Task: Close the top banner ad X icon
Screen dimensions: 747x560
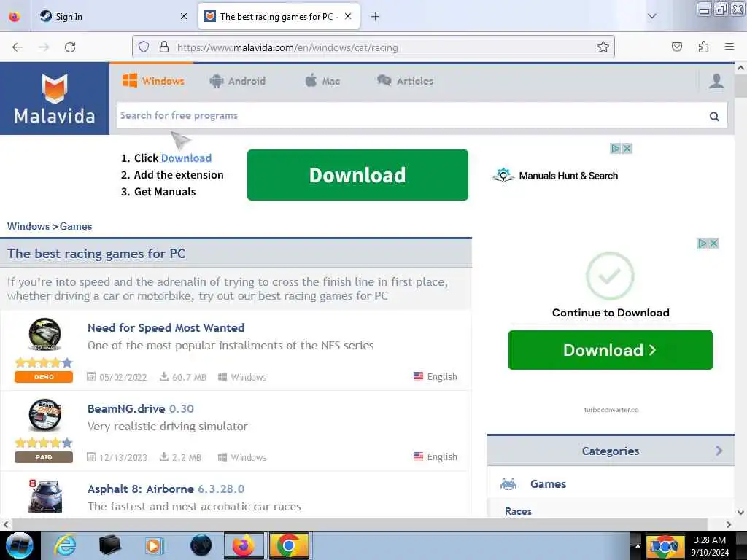Action: click(x=627, y=149)
